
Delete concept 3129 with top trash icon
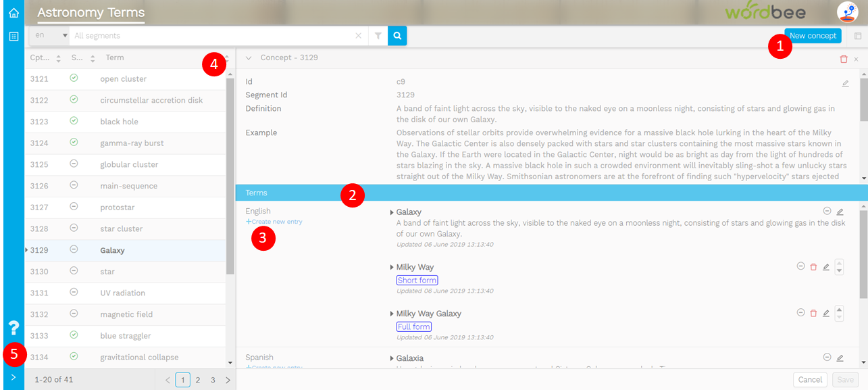[843, 59]
